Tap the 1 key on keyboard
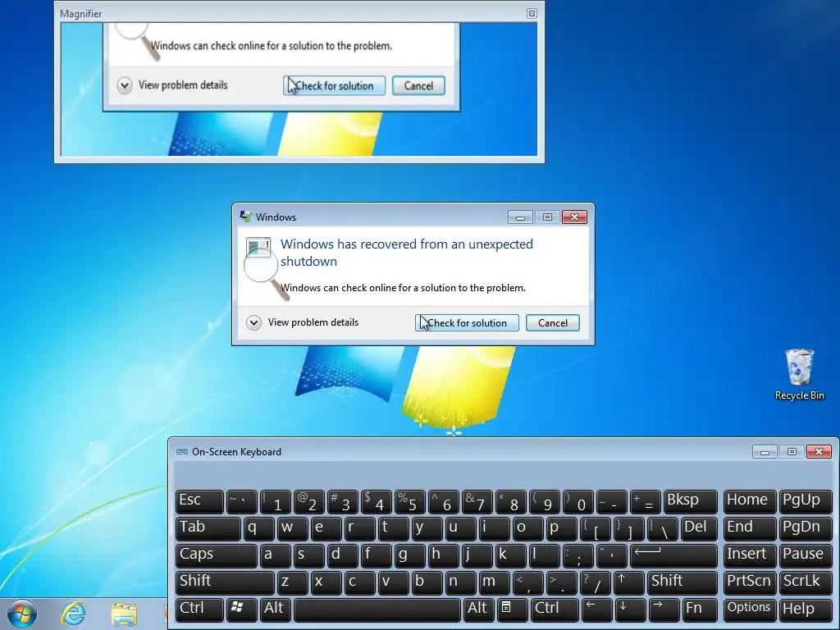 276,501
